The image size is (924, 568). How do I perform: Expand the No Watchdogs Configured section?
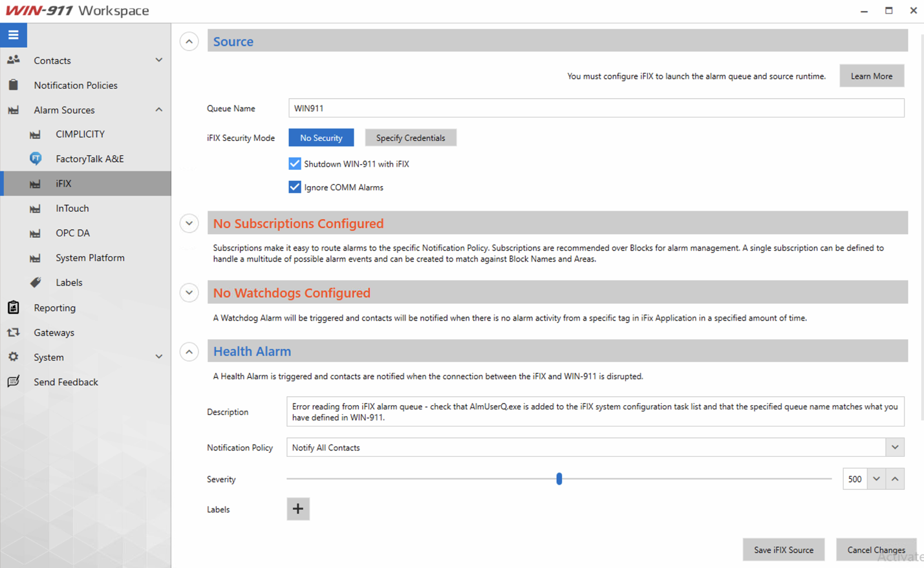(189, 293)
